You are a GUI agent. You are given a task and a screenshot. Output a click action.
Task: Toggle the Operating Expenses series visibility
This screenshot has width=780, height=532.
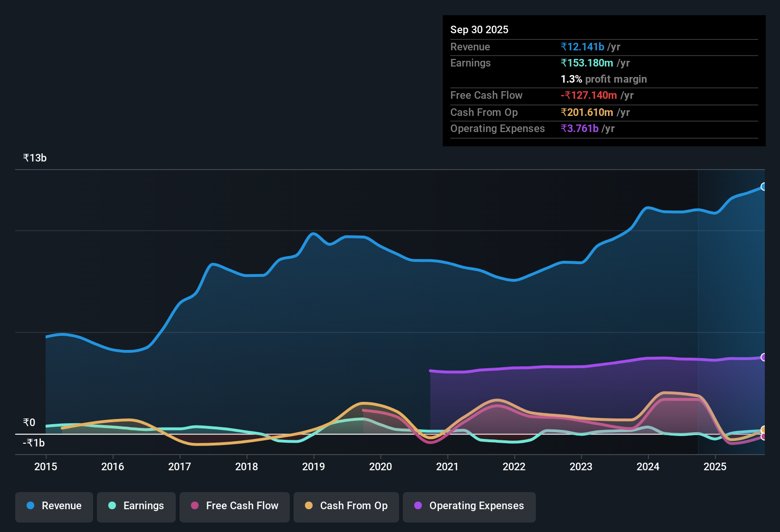pyautogui.click(x=469, y=506)
